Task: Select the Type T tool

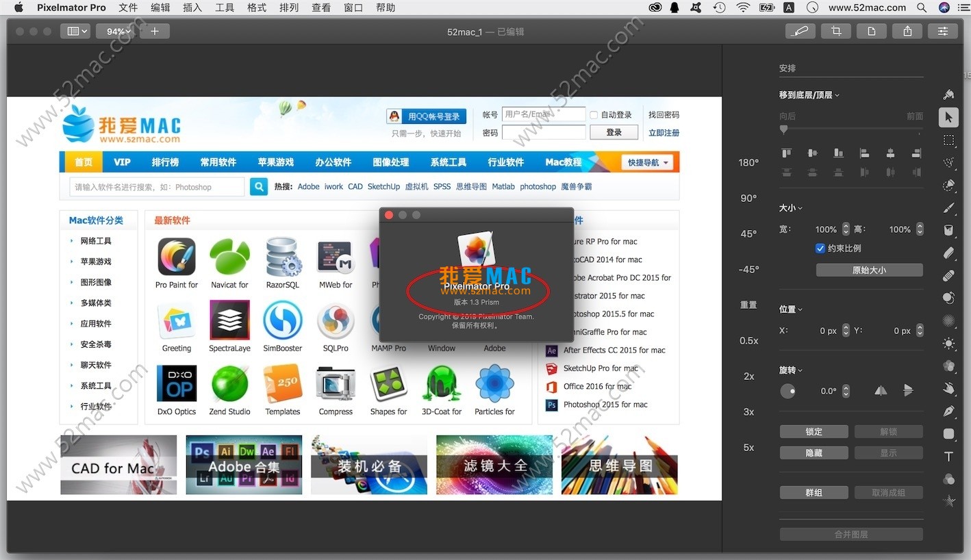Action: (x=948, y=456)
